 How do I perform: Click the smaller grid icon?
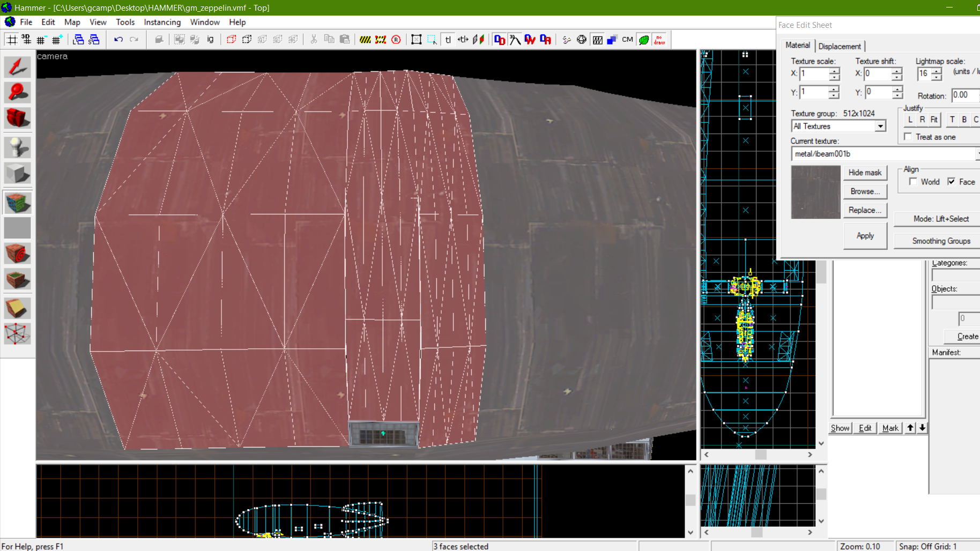pyautogui.click(x=41, y=40)
